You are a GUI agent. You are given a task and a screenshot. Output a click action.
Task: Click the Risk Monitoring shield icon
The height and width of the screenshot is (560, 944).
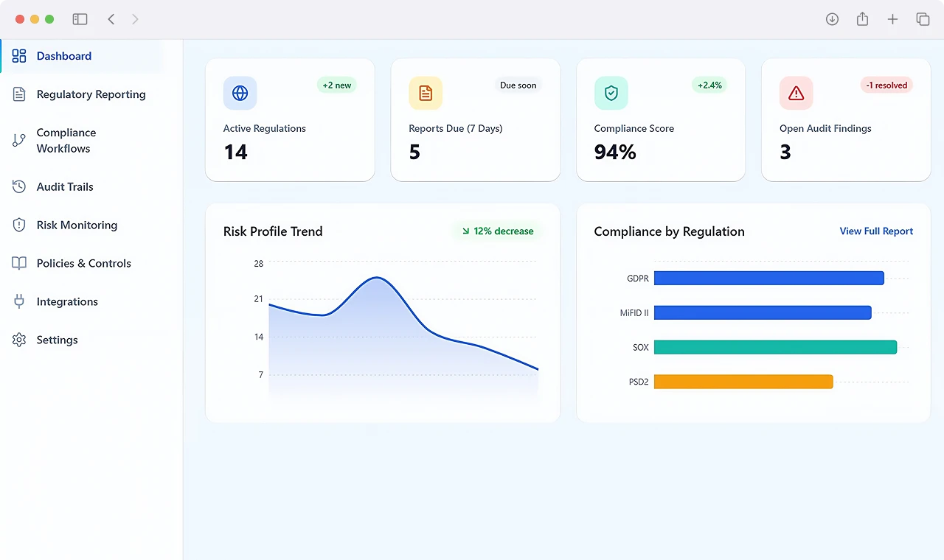(x=19, y=225)
